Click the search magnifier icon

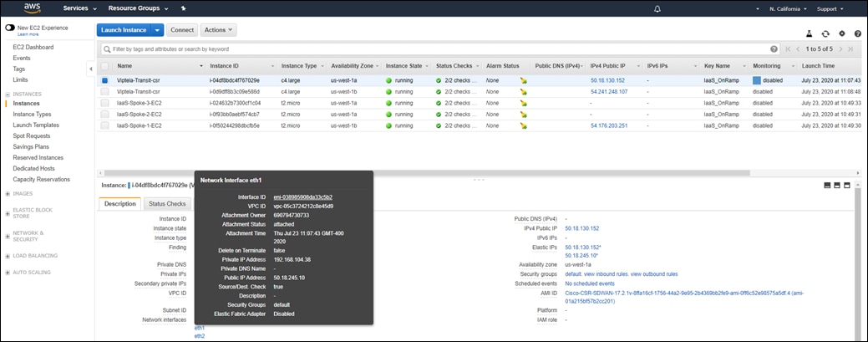coord(106,49)
